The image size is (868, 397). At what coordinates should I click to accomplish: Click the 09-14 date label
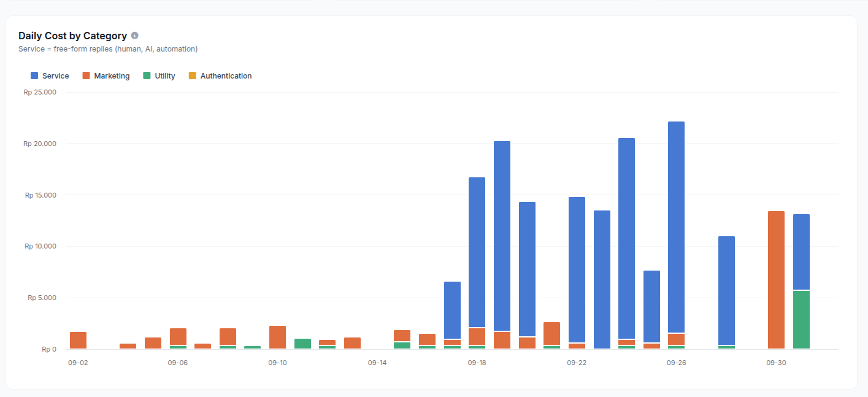(x=377, y=363)
